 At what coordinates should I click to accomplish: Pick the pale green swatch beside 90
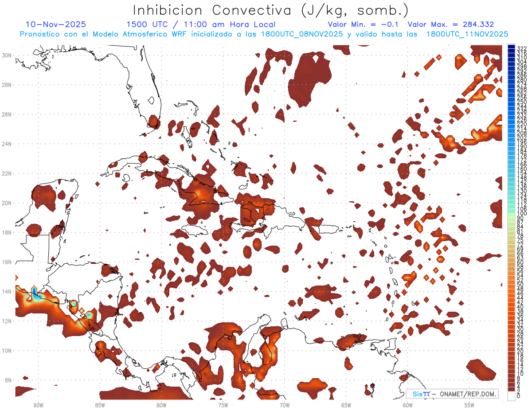(511, 215)
